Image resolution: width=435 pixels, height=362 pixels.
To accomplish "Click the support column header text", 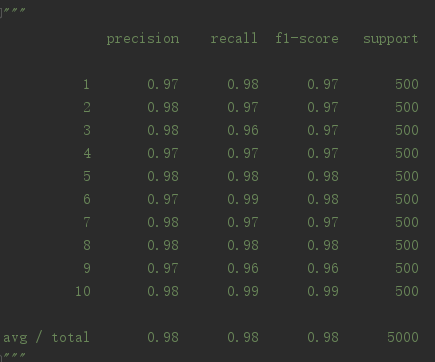I will pos(391,39).
